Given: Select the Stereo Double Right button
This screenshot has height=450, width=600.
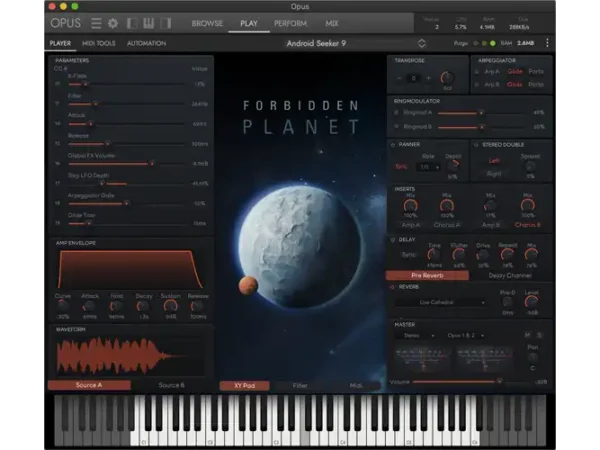Looking at the screenshot, I should pos(494,174).
